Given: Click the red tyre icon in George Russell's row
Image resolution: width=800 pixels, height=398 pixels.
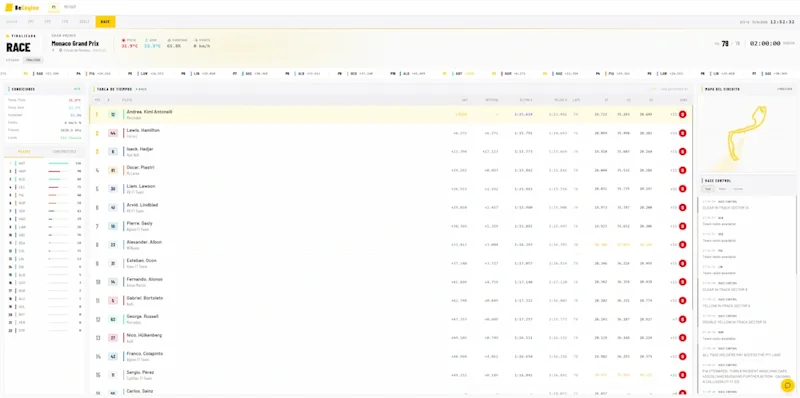Looking at the screenshot, I should point(683,319).
